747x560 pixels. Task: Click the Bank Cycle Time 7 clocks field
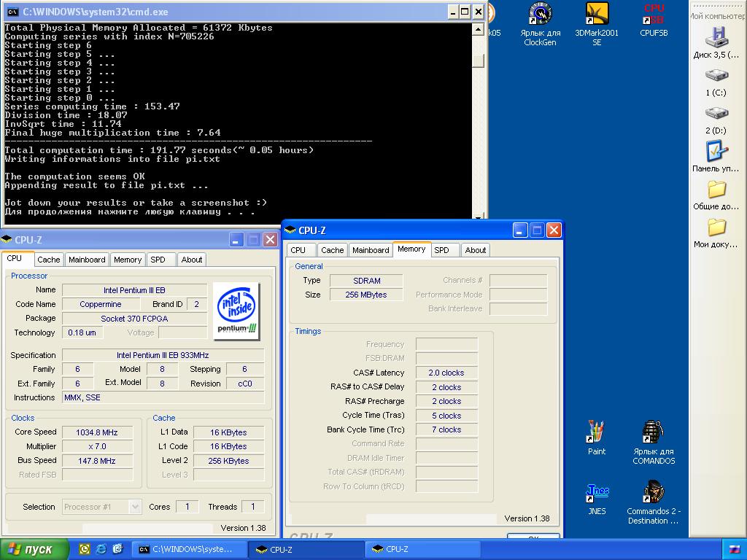click(446, 429)
